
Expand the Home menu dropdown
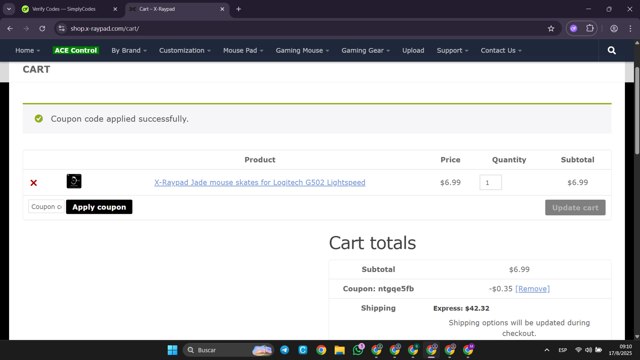[27, 50]
